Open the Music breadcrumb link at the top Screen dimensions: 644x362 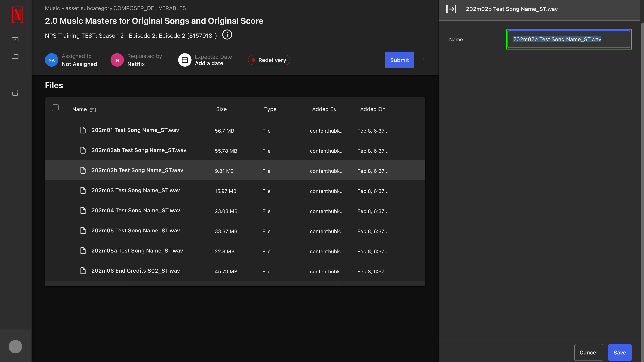click(52, 8)
